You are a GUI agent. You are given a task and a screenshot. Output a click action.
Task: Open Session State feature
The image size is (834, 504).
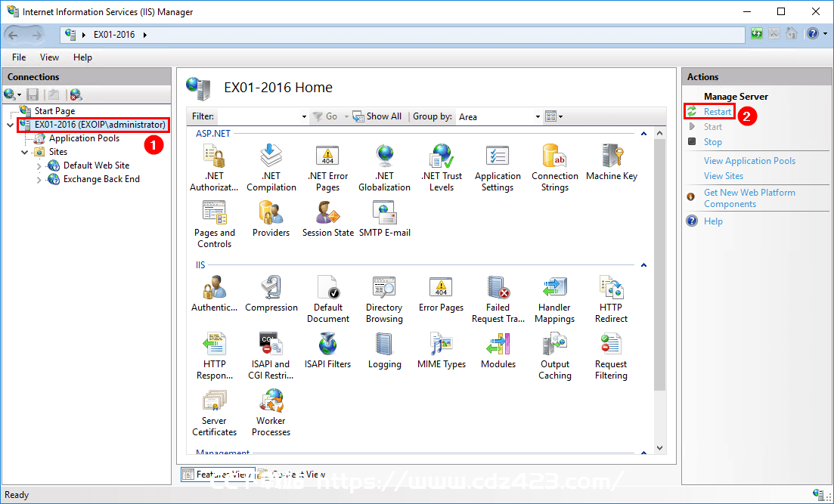327,219
